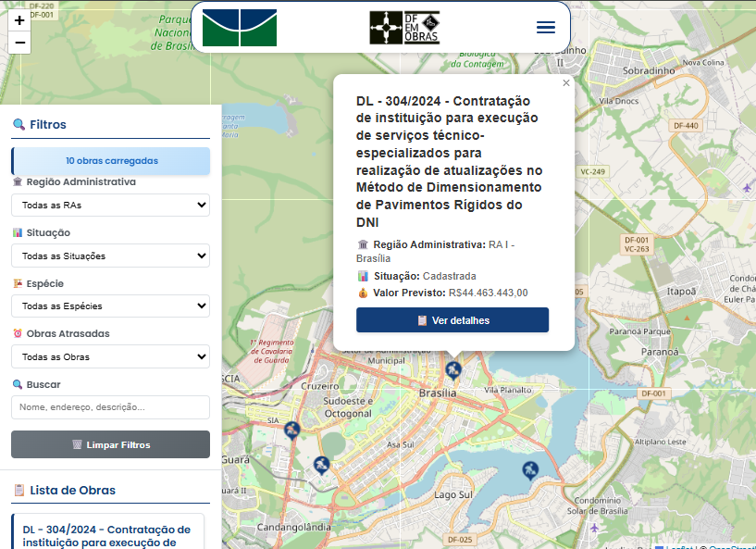Click the 10 obras carregadas banner
The width and height of the screenshot is (756, 549).
(110, 161)
